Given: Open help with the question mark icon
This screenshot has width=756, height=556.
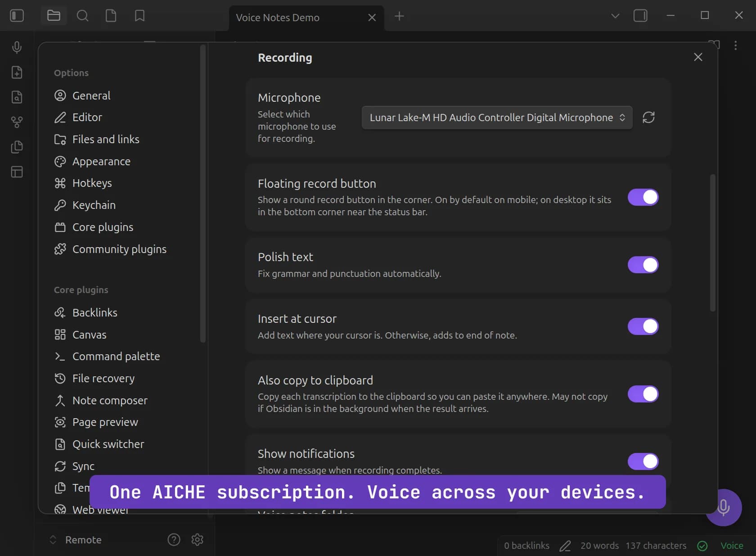Looking at the screenshot, I should [174, 539].
